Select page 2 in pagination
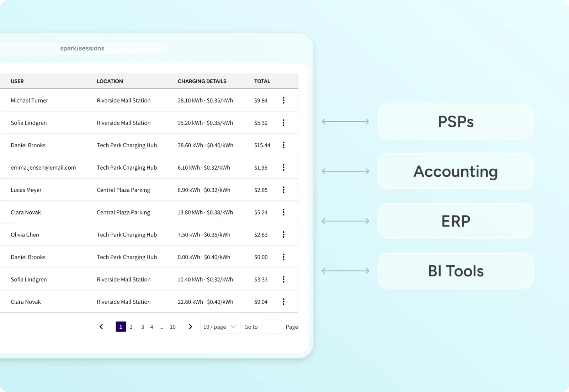This screenshot has width=569, height=392. [x=131, y=327]
